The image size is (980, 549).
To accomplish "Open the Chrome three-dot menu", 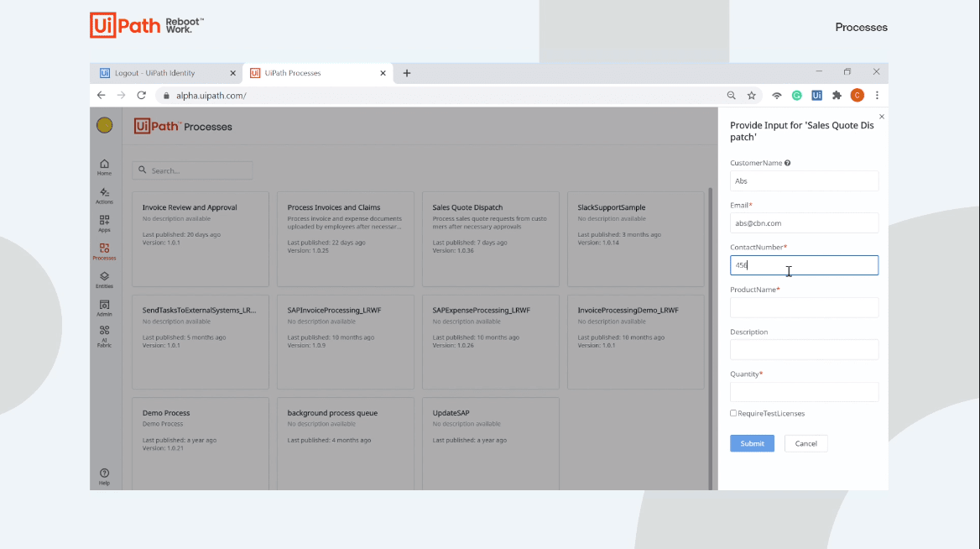I will coord(877,96).
